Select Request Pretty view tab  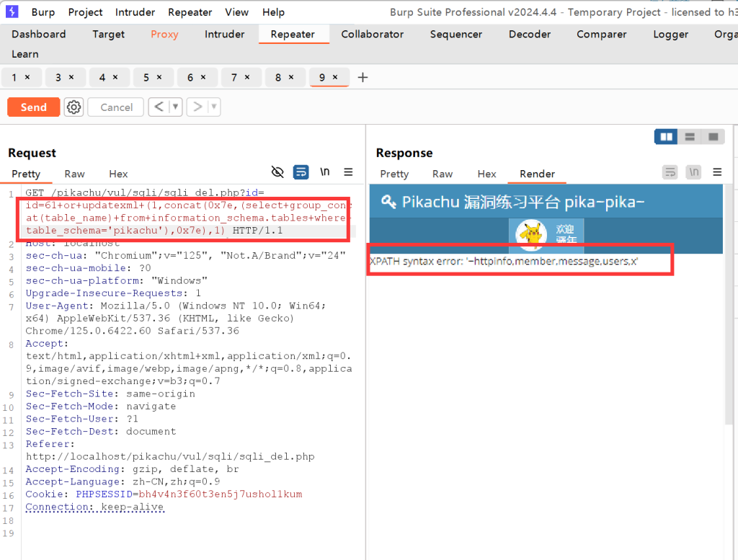pos(26,174)
